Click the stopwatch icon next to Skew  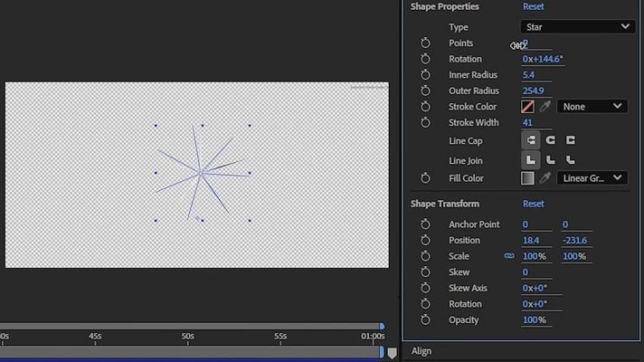click(425, 272)
